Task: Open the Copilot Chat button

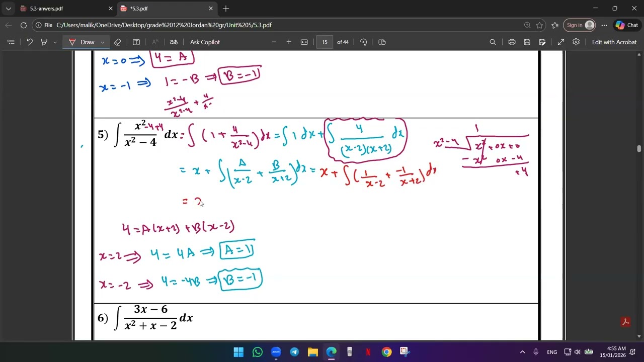Action: pos(627,25)
